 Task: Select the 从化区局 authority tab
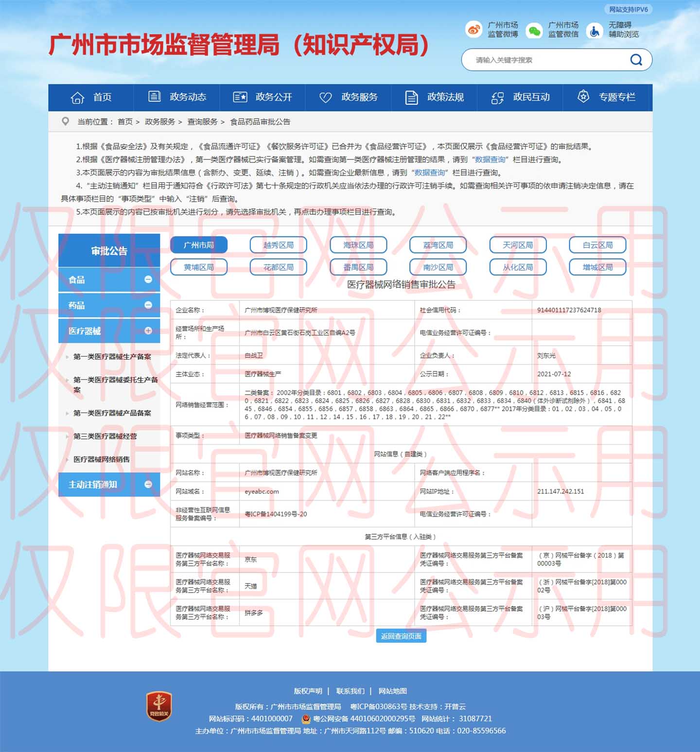pos(518,267)
